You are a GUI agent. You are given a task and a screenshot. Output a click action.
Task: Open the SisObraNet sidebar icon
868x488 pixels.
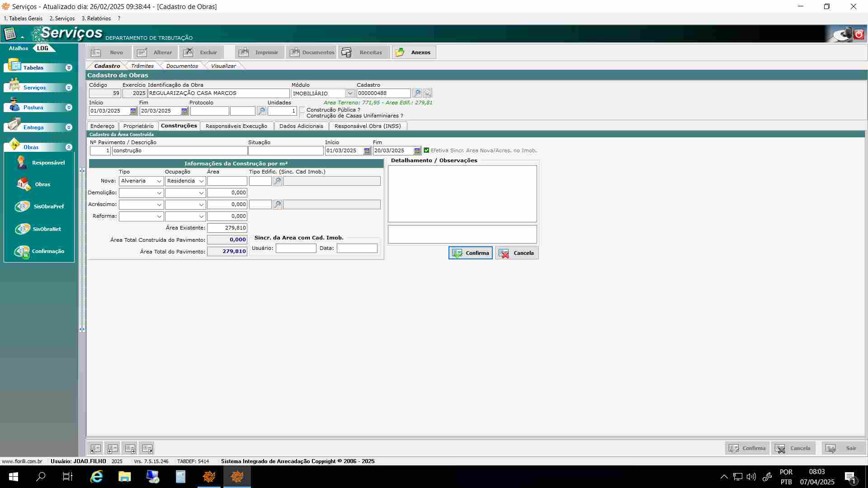click(22, 229)
